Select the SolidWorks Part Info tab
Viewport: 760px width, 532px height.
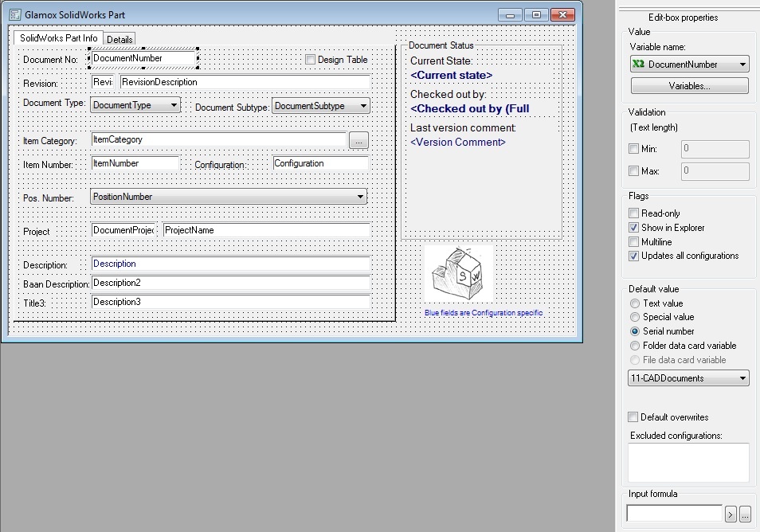tap(58, 37)
